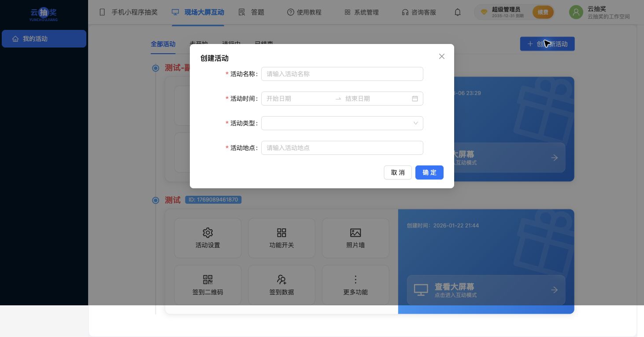The image size is (644, 337).
Task: Cancel with the 取消 button
Action: pyautogui.click(x=398, y=172)
